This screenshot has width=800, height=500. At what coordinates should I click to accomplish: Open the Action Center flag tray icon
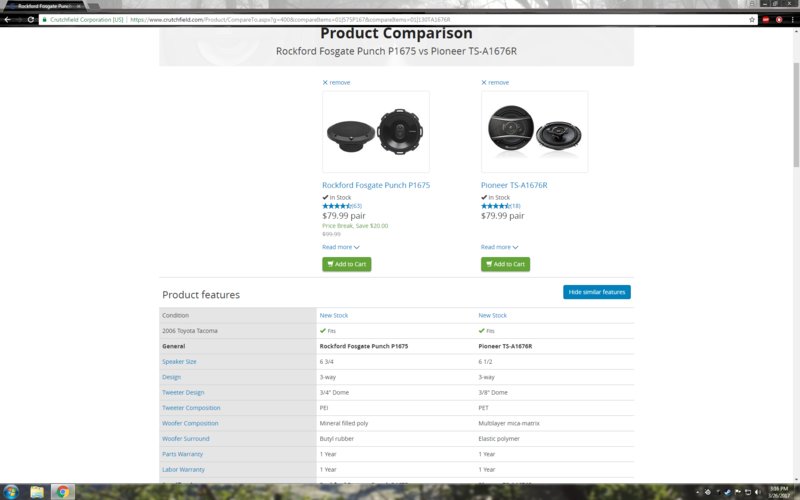(738, 492)
